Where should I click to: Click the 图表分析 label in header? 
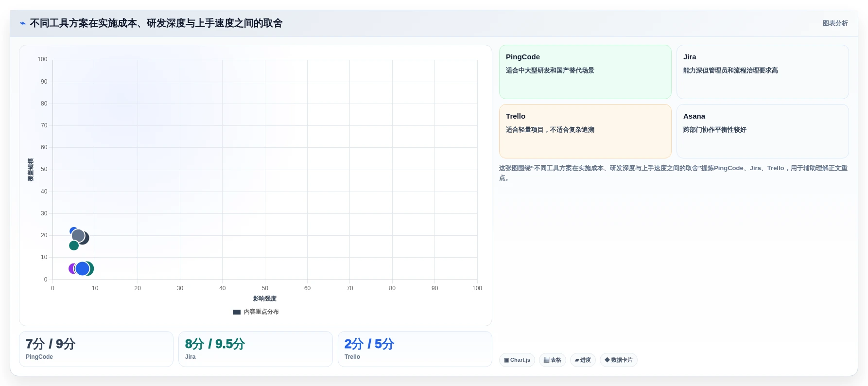point(835,23)
